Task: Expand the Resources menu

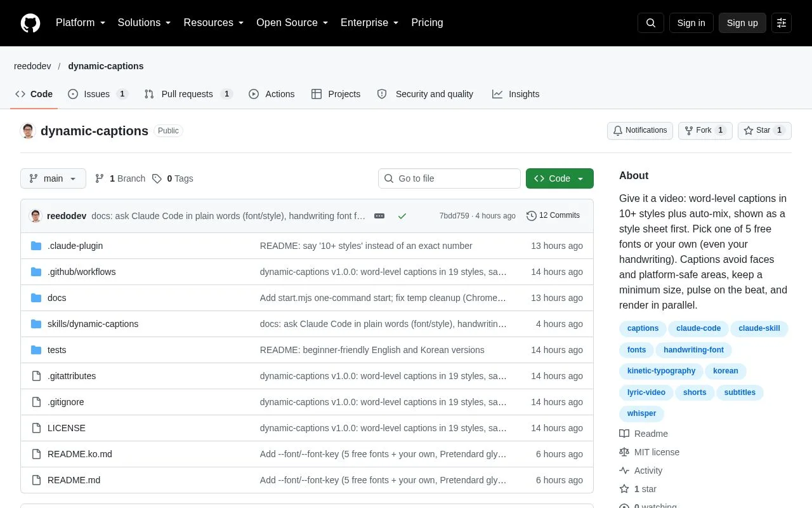Action: point(214,23)
